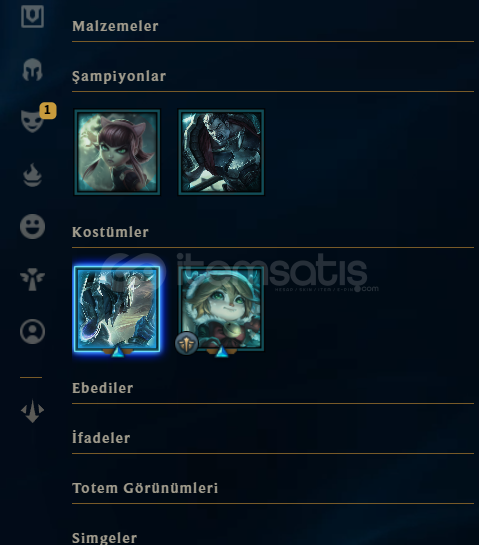Viewport: 479px width, 545px height.
Task: Select the Annie champion shard
Action: 117,152
